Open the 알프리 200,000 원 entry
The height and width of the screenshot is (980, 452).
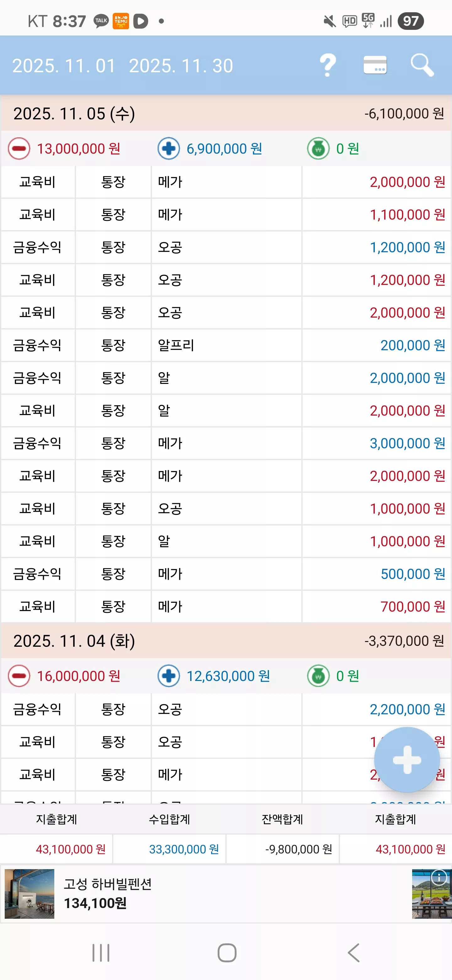(226, 346)
